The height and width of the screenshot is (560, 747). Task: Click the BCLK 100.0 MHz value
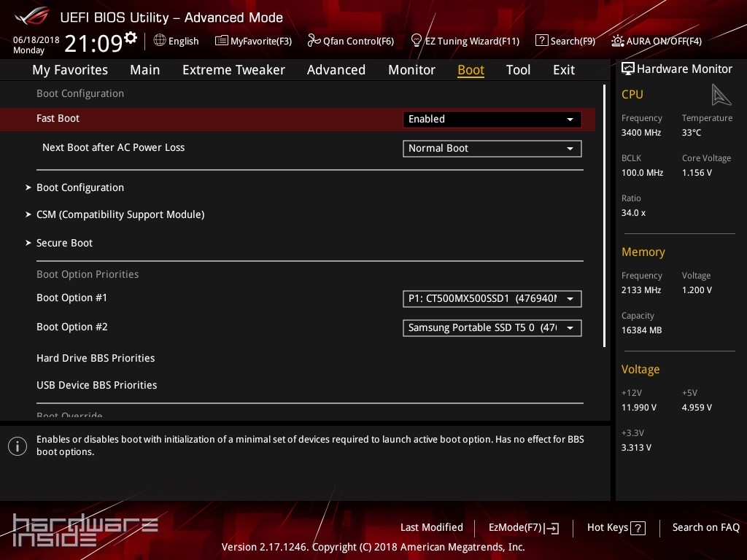[x=642, y=173]
